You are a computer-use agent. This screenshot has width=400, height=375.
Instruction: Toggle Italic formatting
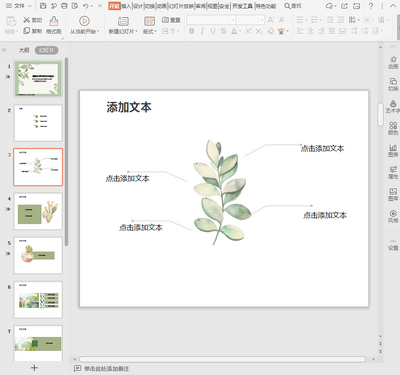click(202, 31)
